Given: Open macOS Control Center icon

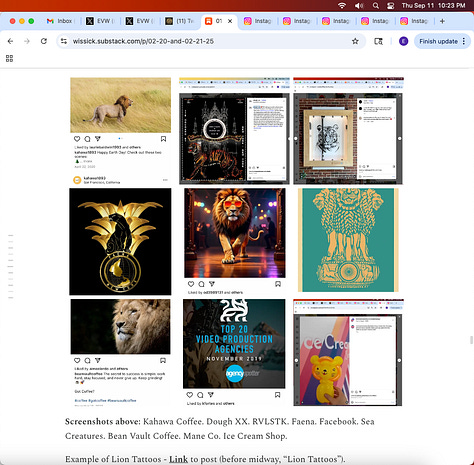Looking at the screenshot, I should 390,6.
